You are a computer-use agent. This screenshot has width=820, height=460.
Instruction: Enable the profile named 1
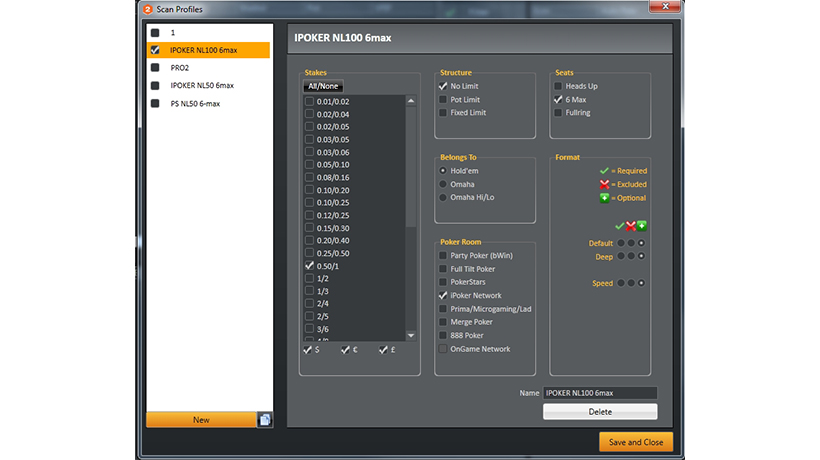click(155, 32)
